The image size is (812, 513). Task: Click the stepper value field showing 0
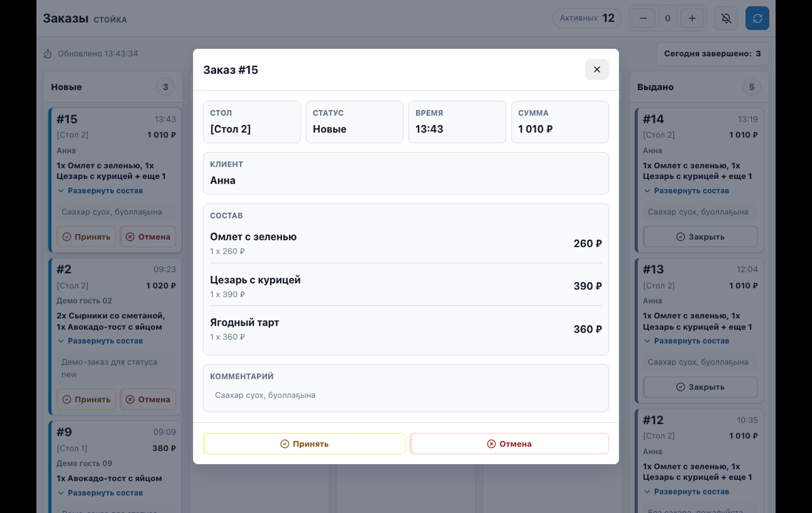click(668, 18)
